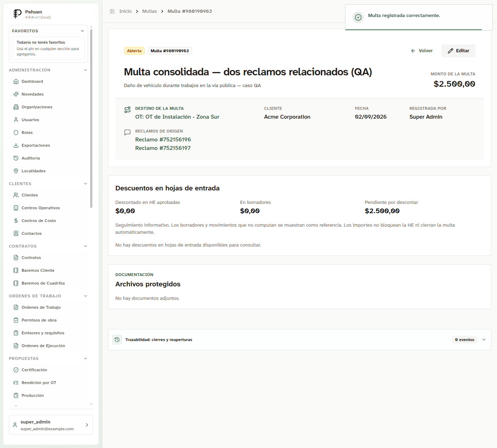Collapse the Clientes section chevron
The height and width of the screenshot is (448, 497).
coord(86,184)
